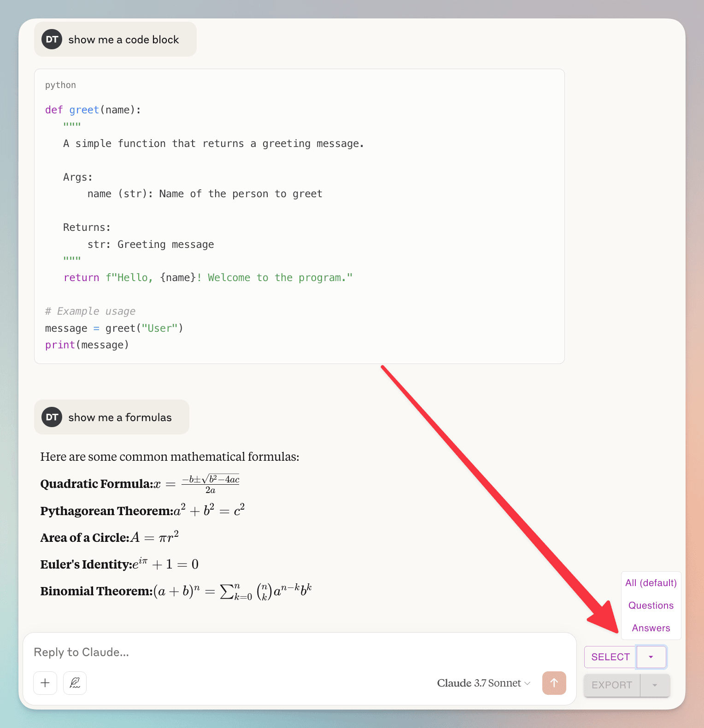This screenshot has height=728, width=704.
Task: Expand the EXPORT dropdown arrow
Action: point(655,685)
